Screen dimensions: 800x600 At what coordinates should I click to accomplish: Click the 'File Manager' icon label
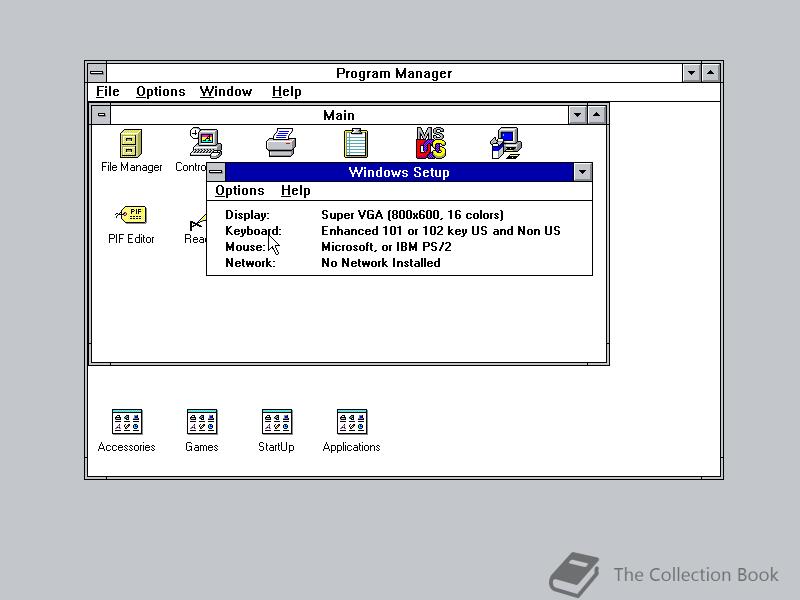[132, 167]
